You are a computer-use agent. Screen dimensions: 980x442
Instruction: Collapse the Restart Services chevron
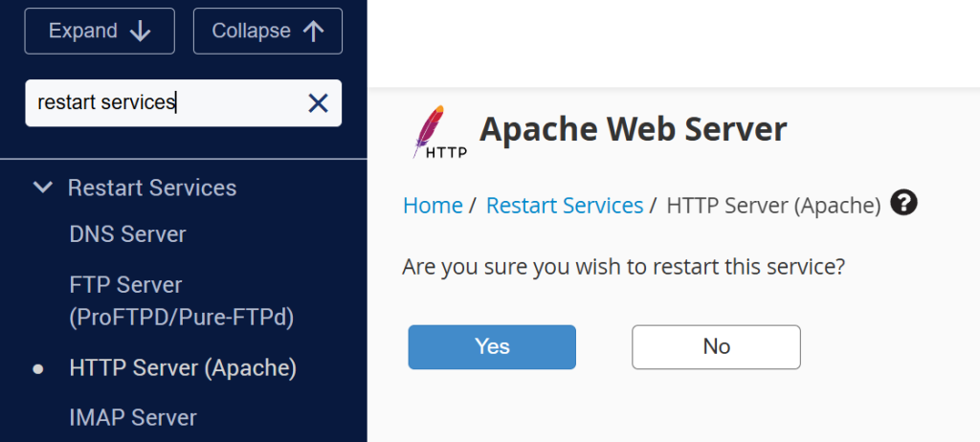42,187
